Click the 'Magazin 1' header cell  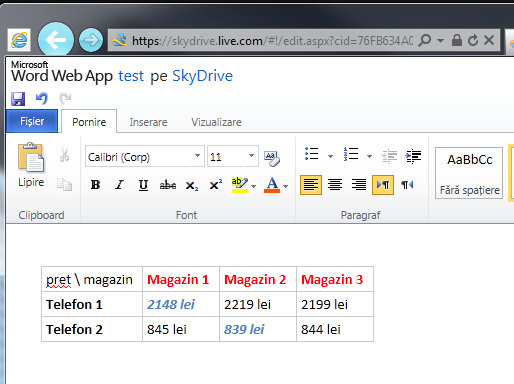click(x=181, y=279)
